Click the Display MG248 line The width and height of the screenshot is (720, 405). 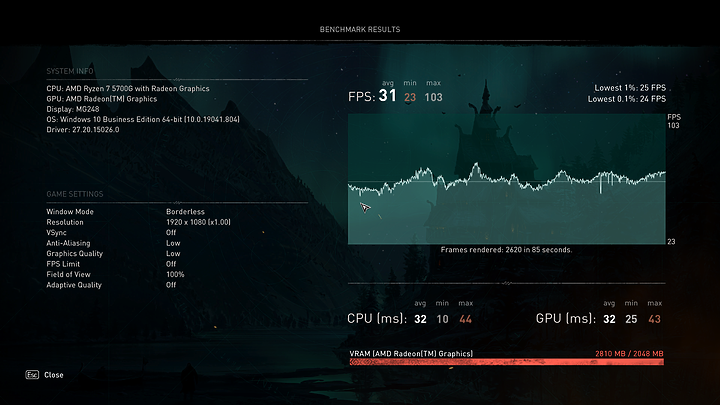click(x=73, y=109)
